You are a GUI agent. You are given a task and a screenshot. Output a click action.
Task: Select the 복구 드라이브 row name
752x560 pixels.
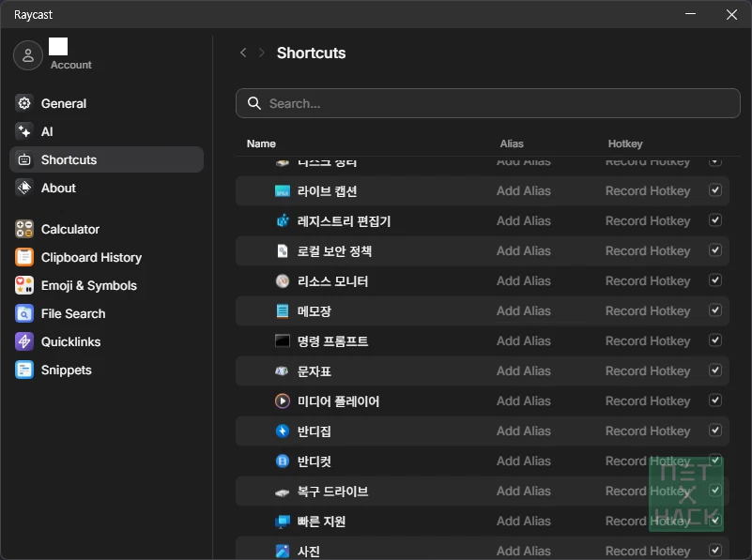click(332, 492)
